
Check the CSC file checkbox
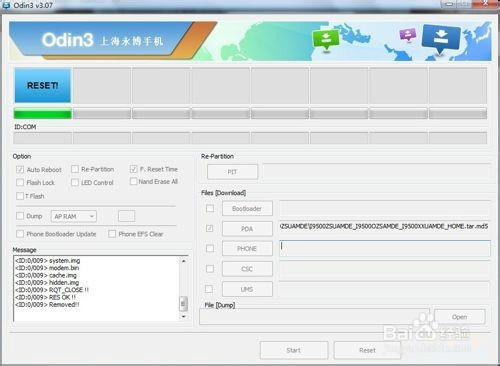point(210,269)
